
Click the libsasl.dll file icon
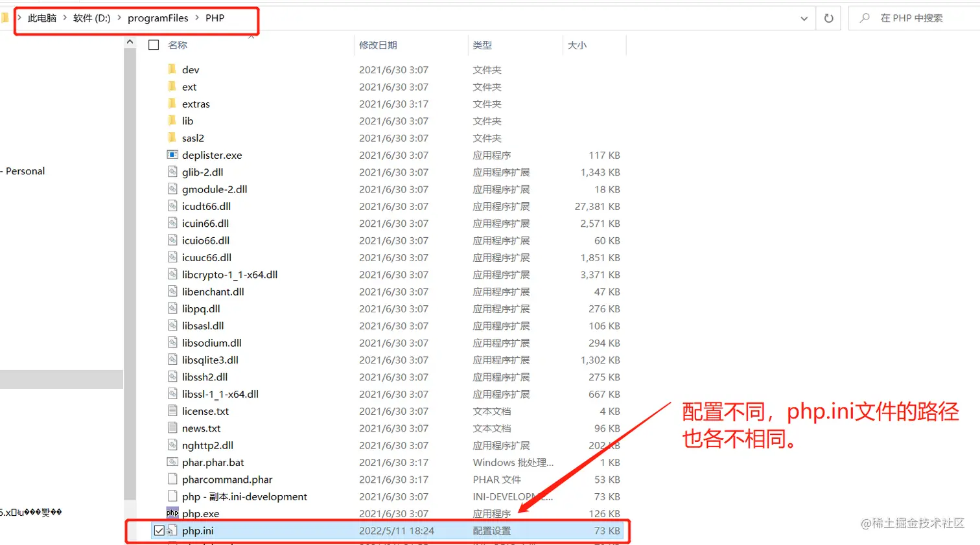click(x=172, y=325)
